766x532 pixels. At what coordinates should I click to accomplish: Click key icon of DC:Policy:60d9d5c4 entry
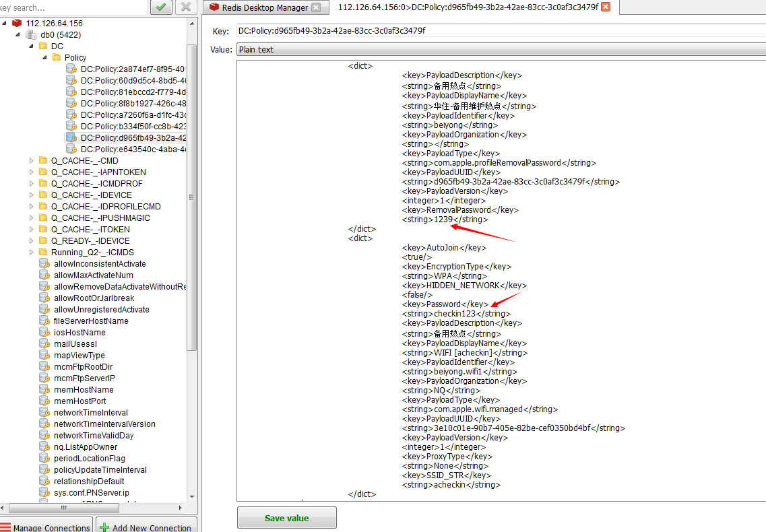pos(71,80)
